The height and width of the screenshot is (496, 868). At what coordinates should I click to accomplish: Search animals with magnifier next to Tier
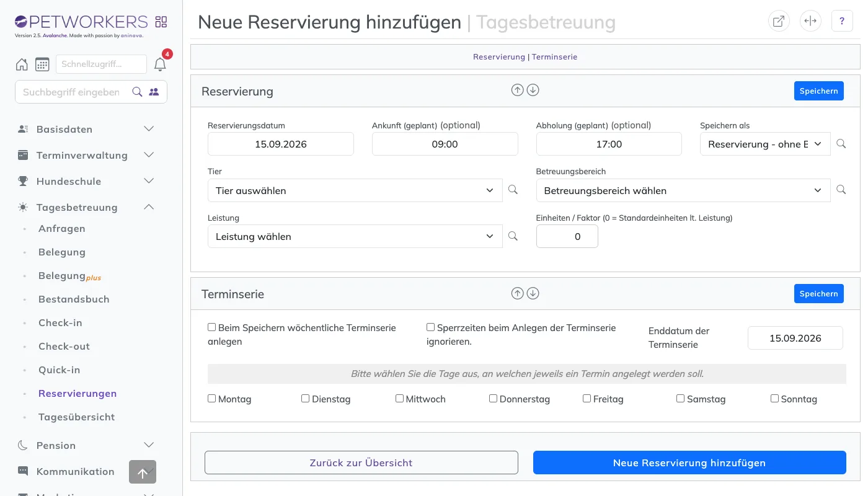point(513,190)
